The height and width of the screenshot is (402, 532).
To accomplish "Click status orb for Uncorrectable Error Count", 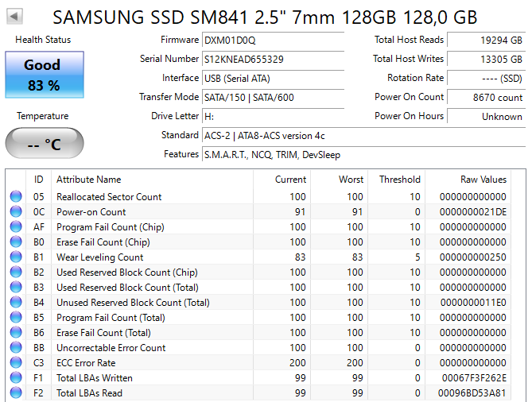I will pyautogui.click(x=16, y=348).
